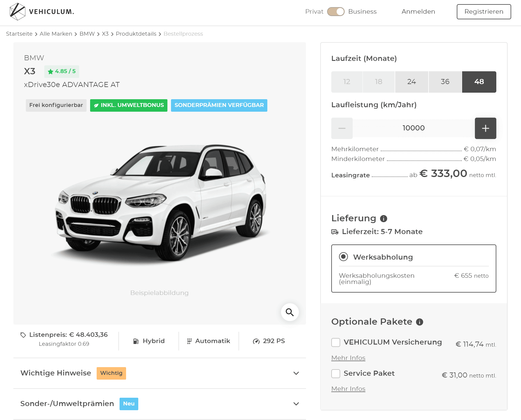521x420 pixels.
Task: Select the 18 months term
Action: click(x=379, y=82)
